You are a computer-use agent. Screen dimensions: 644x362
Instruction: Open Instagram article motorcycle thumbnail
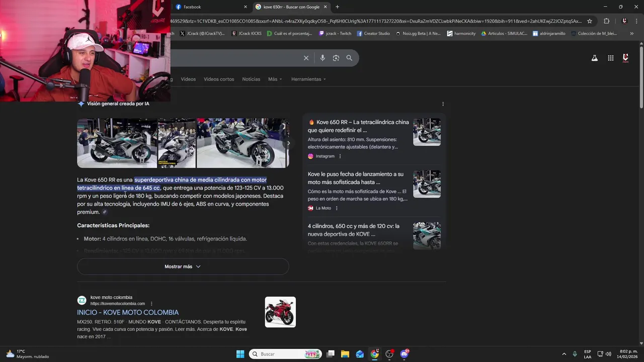point(427,132)
